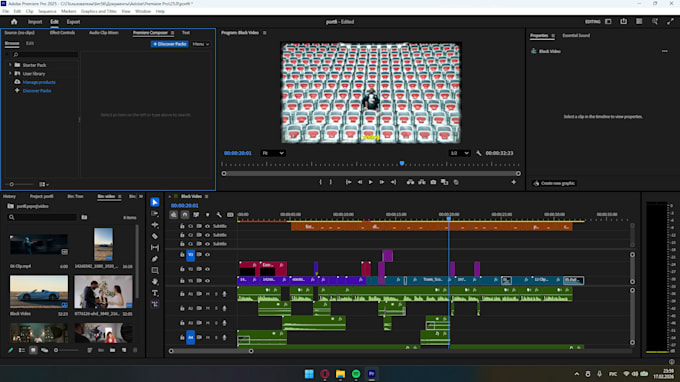Open the Program monitor button editor plus

coord(514,182)
